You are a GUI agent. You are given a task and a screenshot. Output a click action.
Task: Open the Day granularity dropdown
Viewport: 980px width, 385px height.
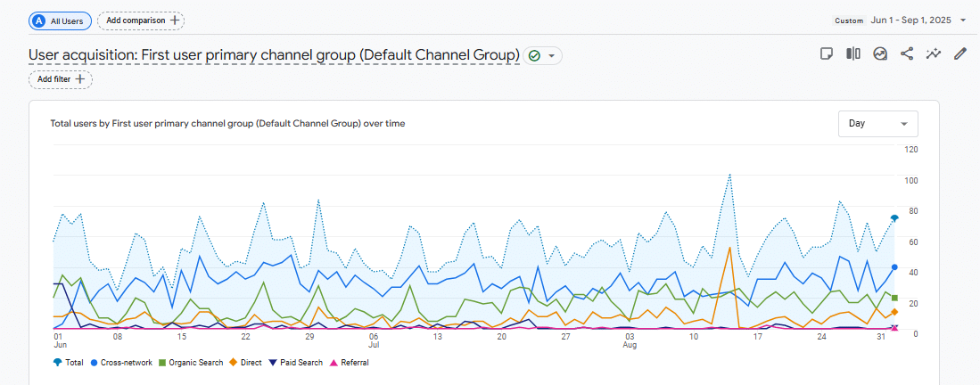click(877, 124)
